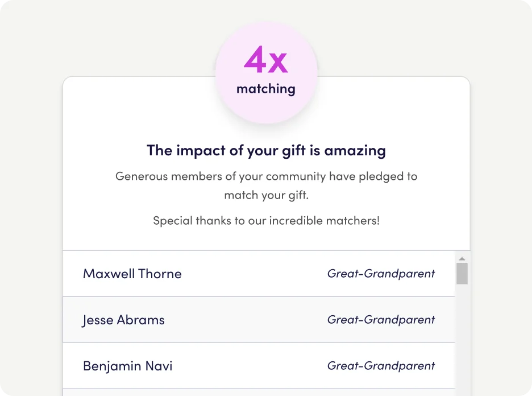Select Maxwell Thorne in the matchers list
532x396 pixels.
(x=132, y=274)
